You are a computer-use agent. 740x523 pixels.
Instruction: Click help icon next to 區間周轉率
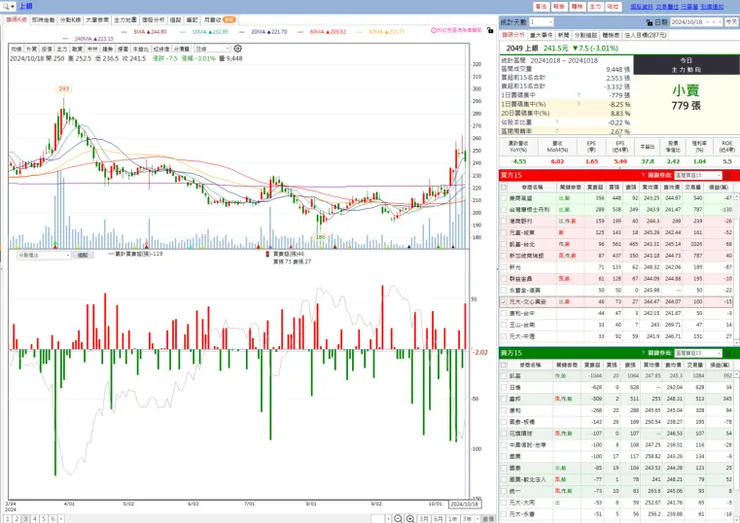click(557, 131)
